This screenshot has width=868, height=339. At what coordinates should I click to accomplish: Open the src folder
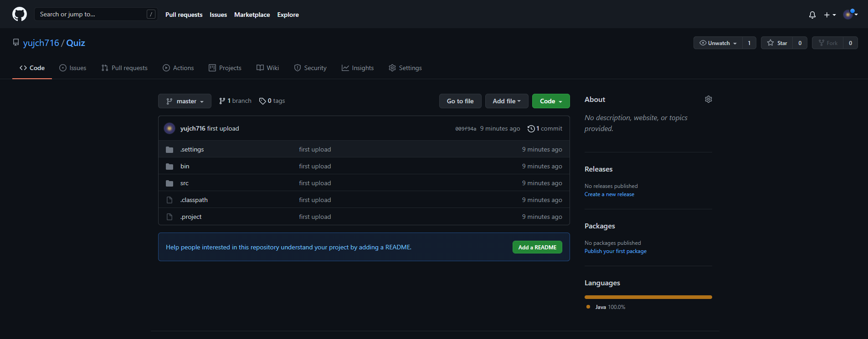[184, 183]
